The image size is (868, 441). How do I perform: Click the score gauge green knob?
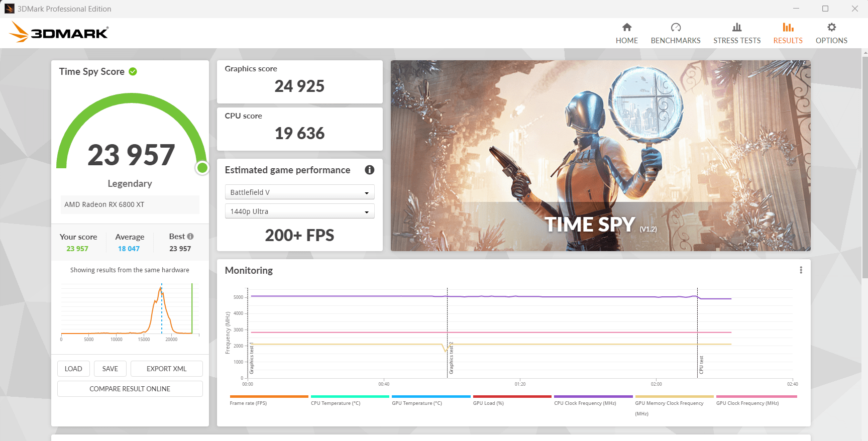coord(202,168)
